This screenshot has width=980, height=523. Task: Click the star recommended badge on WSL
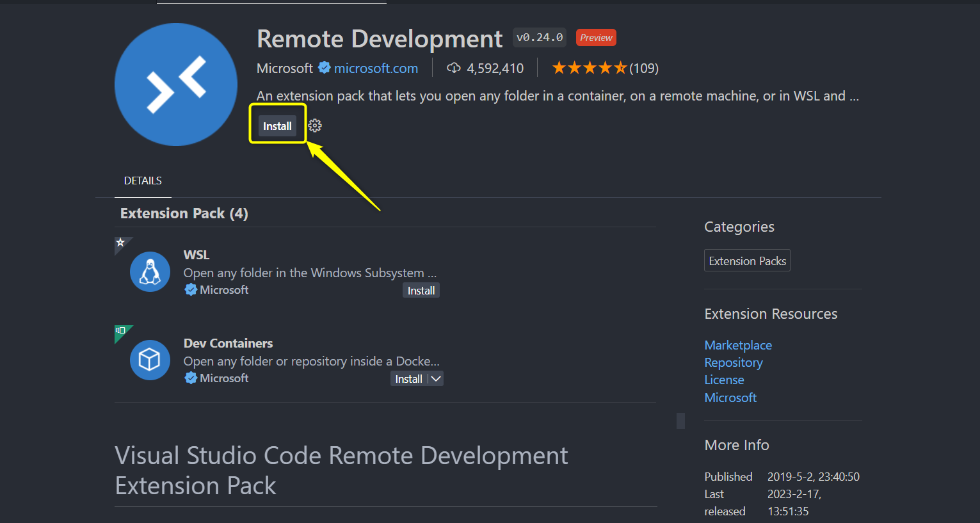click(121, 243)
